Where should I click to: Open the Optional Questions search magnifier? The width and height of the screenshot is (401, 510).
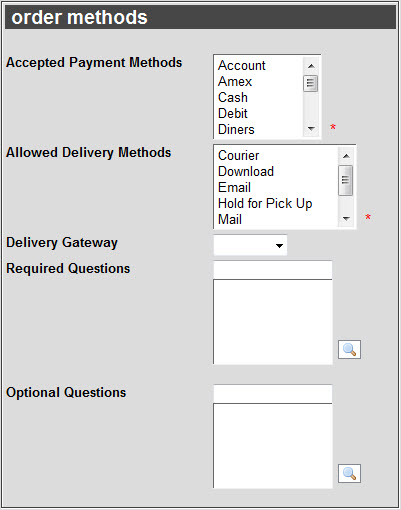(349, 473)
